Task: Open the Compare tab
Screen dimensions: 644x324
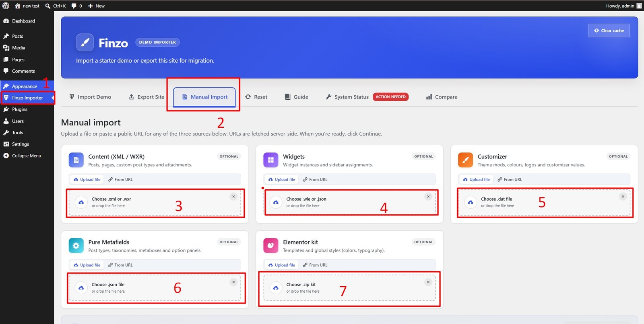Action: (442, 97)
